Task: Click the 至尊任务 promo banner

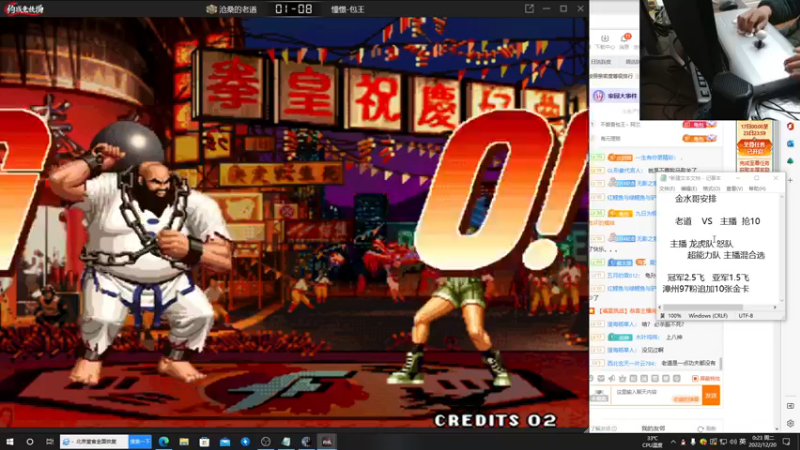Action: pyautogui.click(x=754, y=147)
